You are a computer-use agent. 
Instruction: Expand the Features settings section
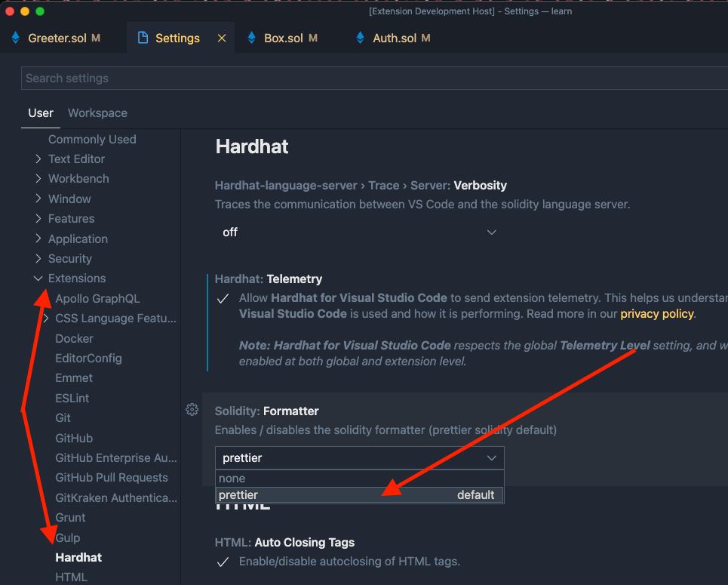[x=38, y=218]
